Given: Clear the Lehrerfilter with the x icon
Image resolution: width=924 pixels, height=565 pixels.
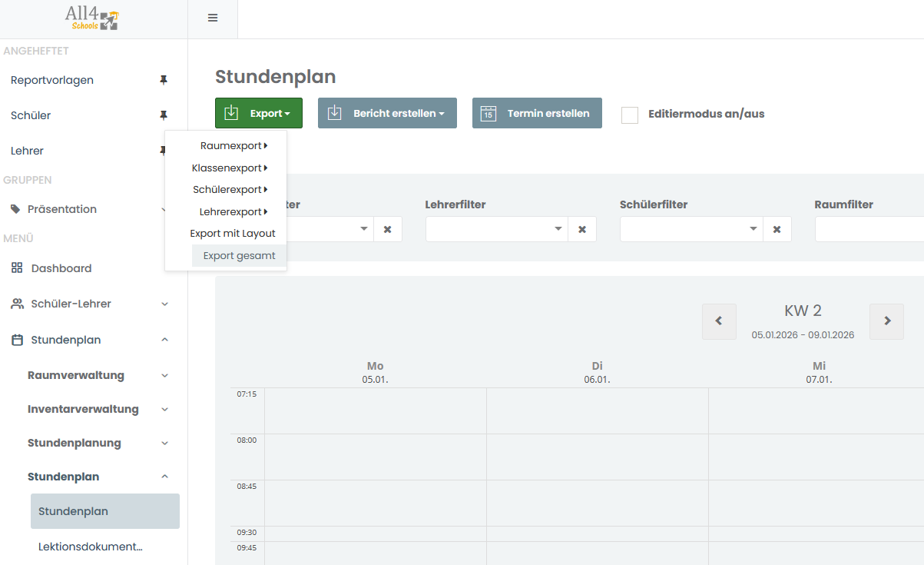Looking at the screenshot, I should click(582, 229).
